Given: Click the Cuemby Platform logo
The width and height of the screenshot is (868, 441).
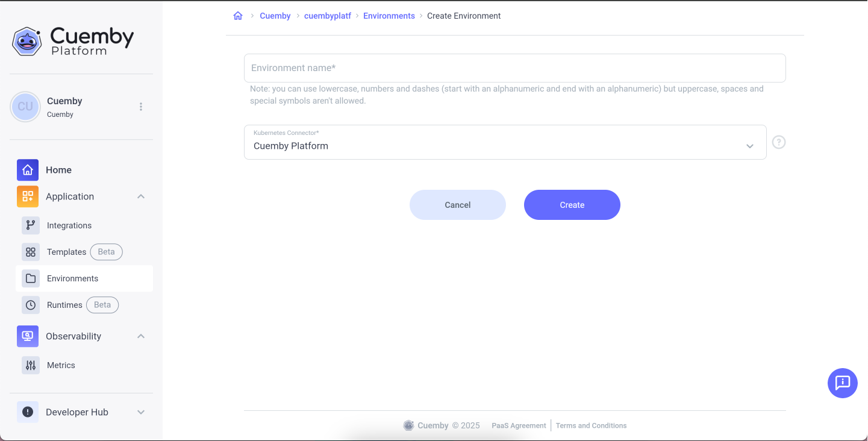Looking at the screenshot, I should [72, 40].
